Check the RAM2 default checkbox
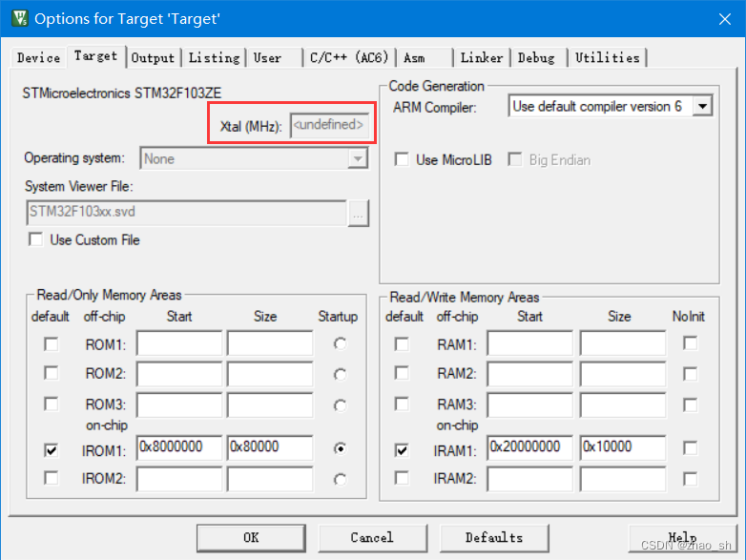This screenshot has width=746, height=560. point(402,373)
